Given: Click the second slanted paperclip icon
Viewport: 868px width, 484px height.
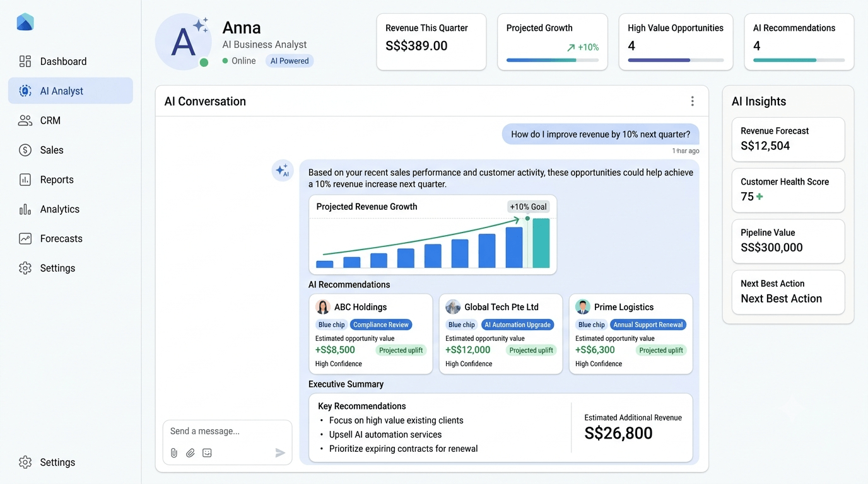Looking at the screenshot, I should click(x=191, y=452).
